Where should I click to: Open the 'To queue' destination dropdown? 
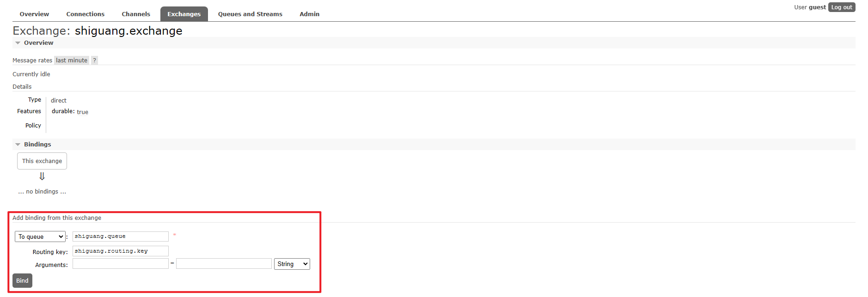click(x=40, y=236)
